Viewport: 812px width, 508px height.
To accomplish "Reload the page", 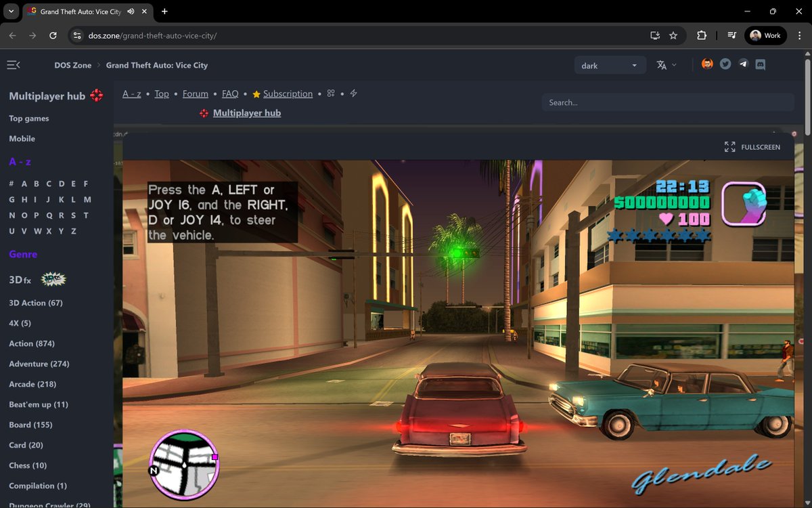I will tap(53, 35).
